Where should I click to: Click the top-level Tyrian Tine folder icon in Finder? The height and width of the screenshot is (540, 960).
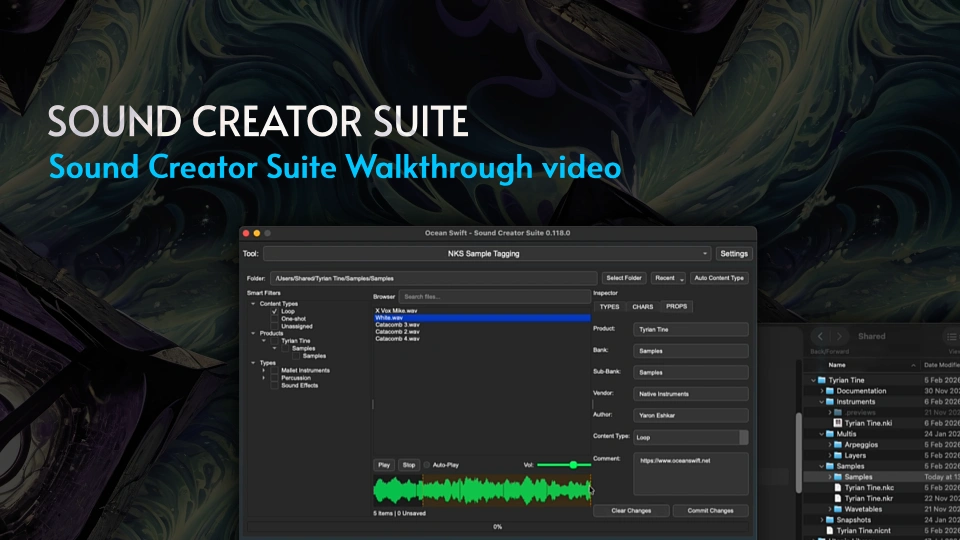[x=822, y=380]
